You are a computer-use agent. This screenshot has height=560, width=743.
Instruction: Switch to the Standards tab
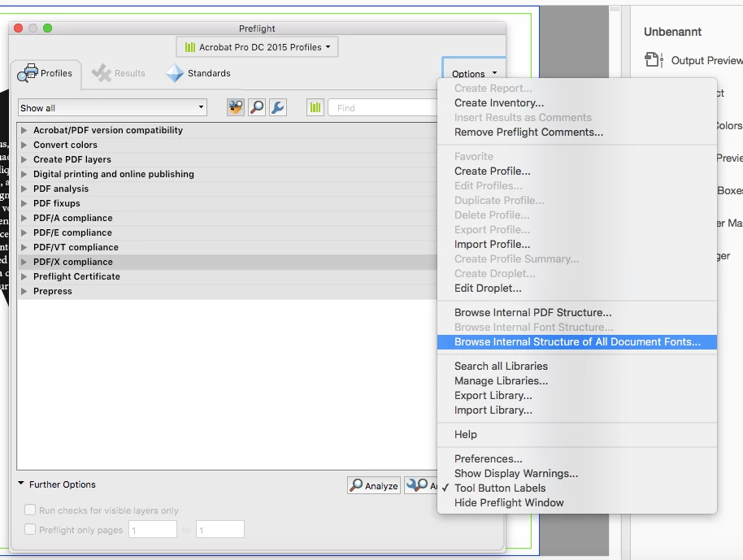click(198, 73)
